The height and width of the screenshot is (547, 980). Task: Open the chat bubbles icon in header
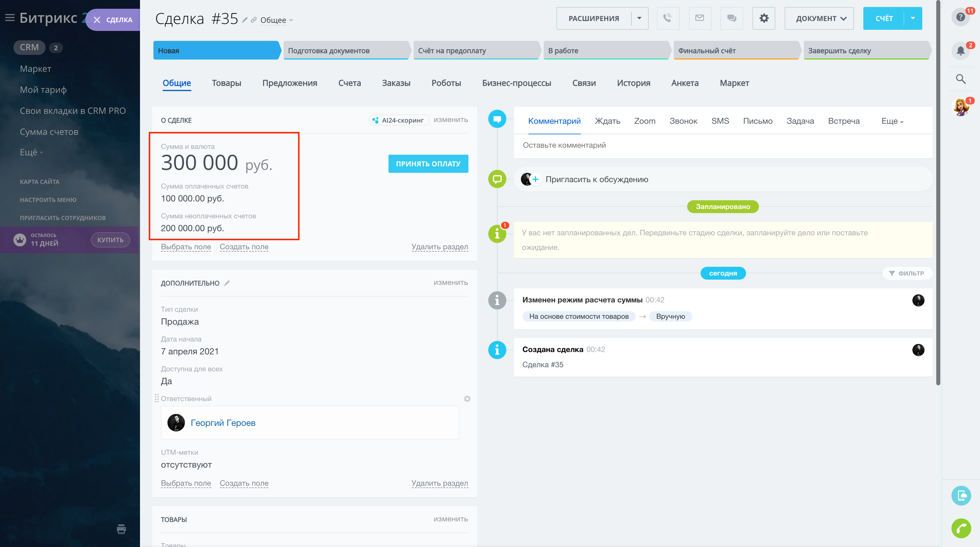click(731, 18)
